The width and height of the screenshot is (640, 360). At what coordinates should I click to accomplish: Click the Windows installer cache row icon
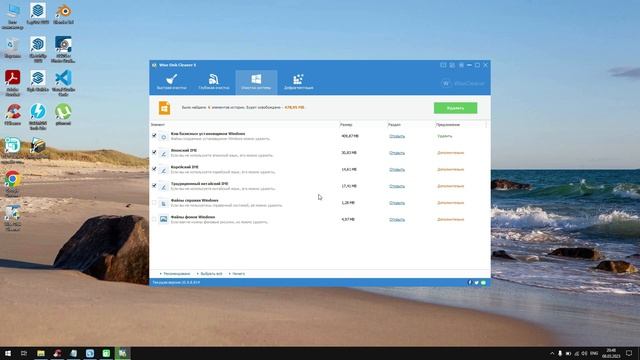pyautogui.click(x=163, y=137)
